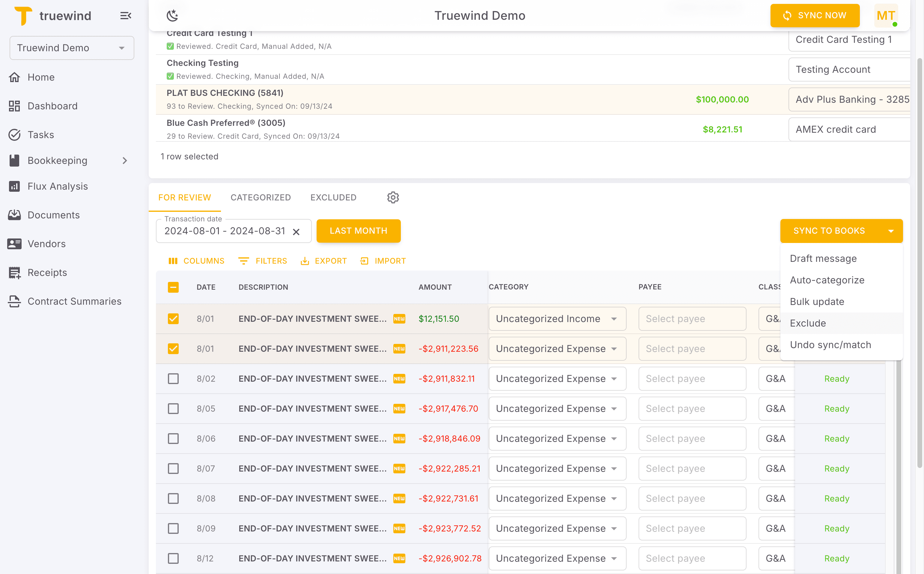Click the MT user avatar
The width and height of the screenshot is (924, 574).
click(886, 16)
